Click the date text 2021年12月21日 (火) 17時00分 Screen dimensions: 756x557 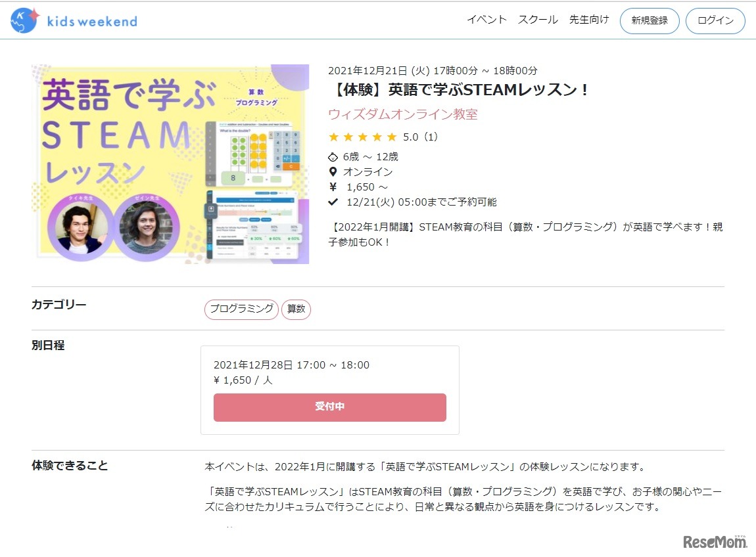402,70
